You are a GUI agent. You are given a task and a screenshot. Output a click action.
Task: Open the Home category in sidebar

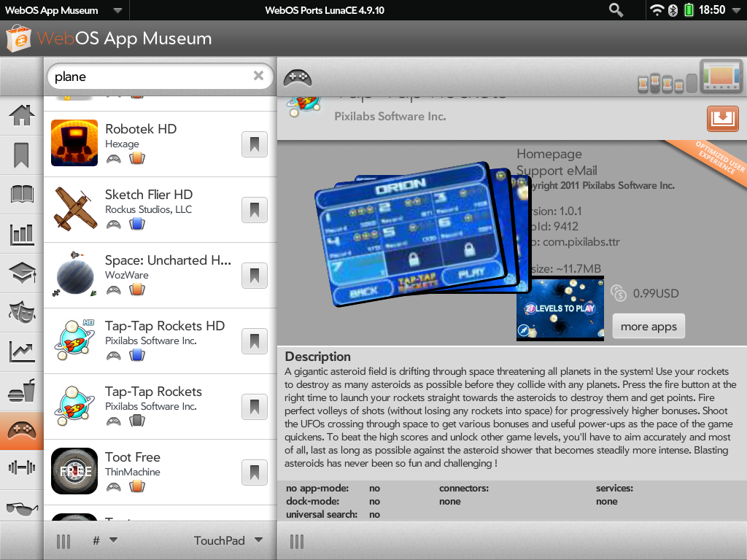21,115
